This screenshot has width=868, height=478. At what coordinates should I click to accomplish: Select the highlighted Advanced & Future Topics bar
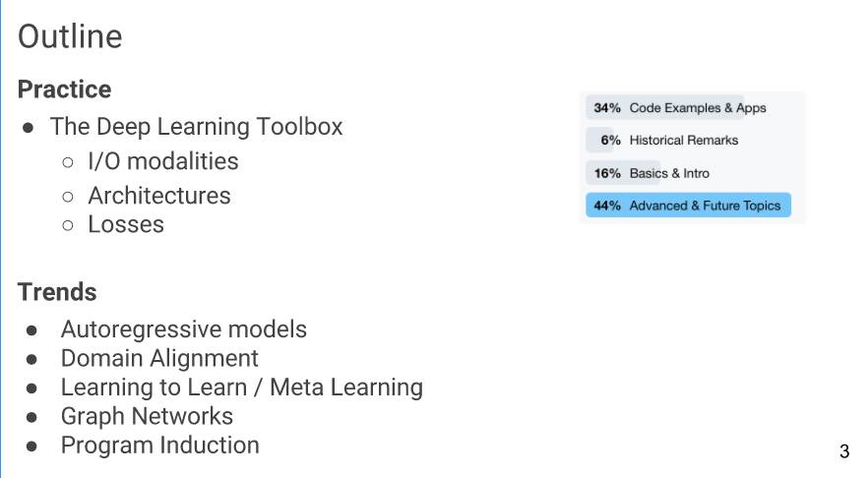coord(688,206)
